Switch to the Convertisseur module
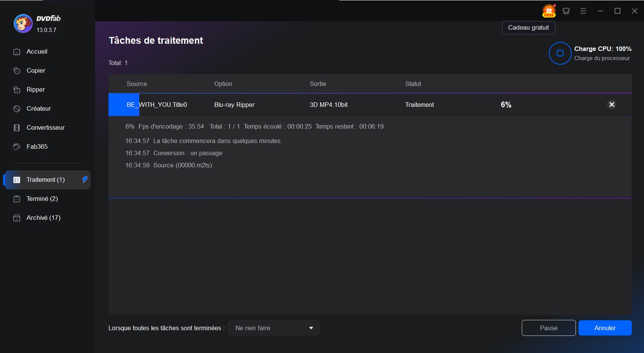Screen dimensions: 644x353 pyautogui.click(x=45, y=128)
